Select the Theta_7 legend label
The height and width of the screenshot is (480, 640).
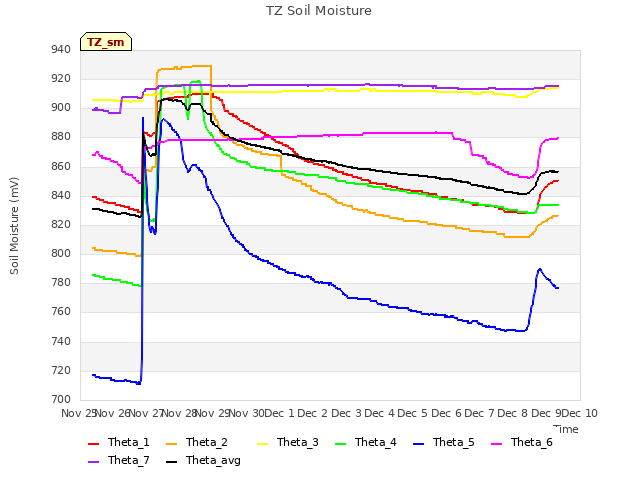(129, 460)
